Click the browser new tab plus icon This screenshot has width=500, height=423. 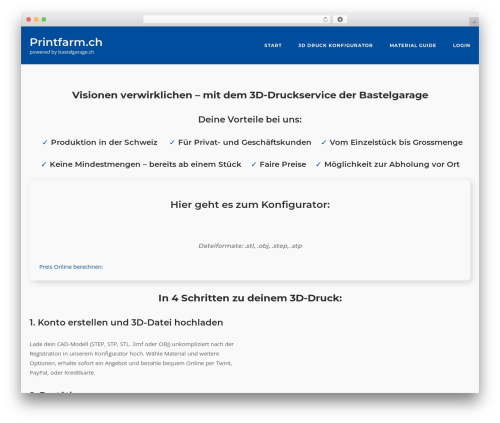(474, 22)
